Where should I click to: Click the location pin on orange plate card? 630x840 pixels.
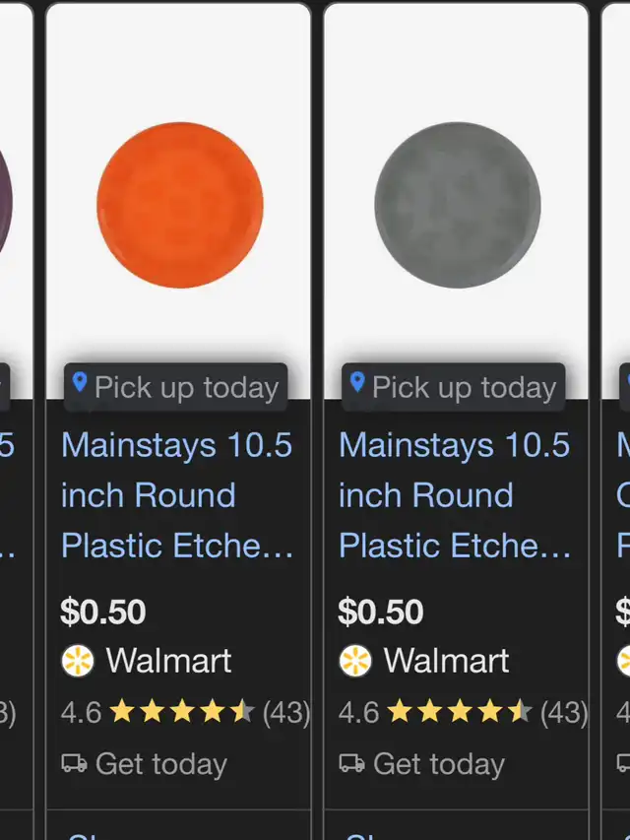80,383
